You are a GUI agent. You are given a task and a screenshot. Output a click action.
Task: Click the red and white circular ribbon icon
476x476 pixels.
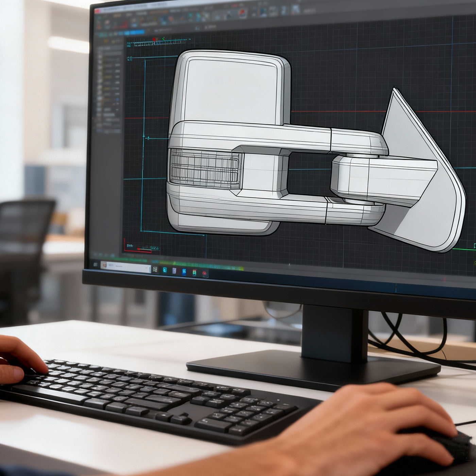(242, 13)
